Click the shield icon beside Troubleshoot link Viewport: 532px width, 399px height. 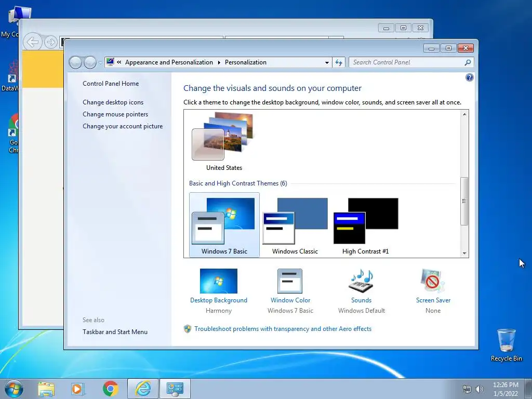(x=187, y=329)
